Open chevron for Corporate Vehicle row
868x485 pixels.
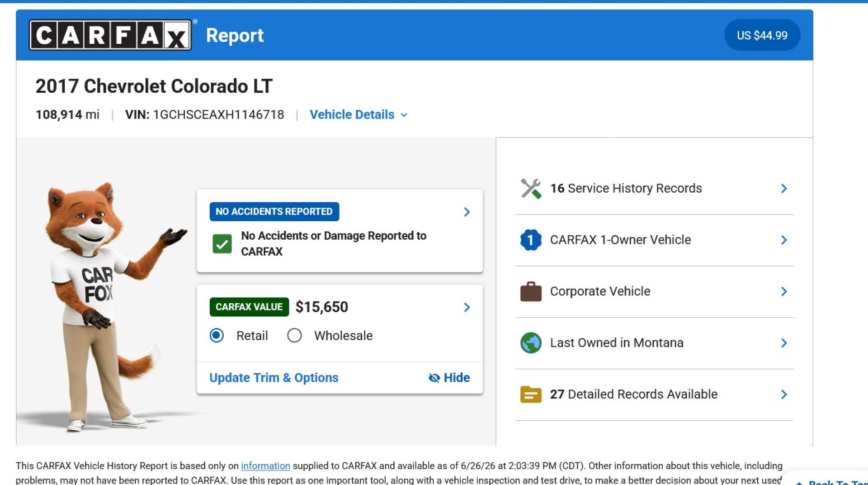(x=784, y=292)
